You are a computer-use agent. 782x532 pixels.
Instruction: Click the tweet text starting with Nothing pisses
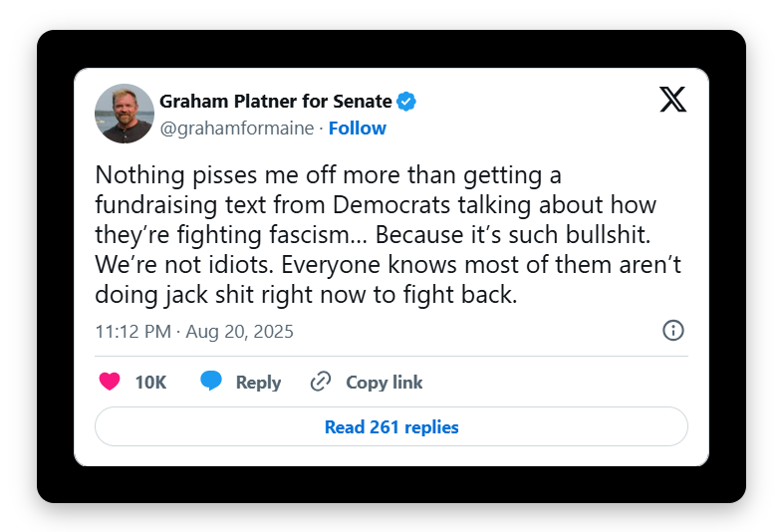pos(329,176)
